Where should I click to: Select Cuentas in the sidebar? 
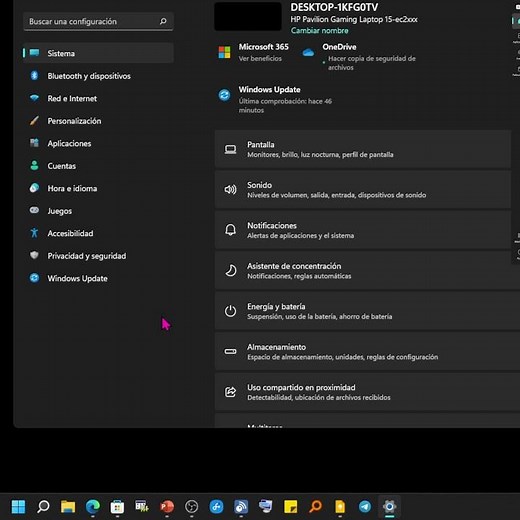(98, 166)
